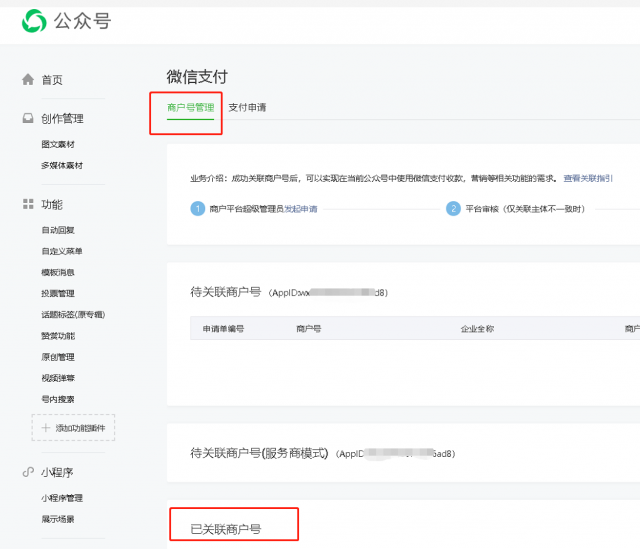The image size is (640, 549).
Task: Click the grid icon beside 功能
Action: tap(28, 204)
